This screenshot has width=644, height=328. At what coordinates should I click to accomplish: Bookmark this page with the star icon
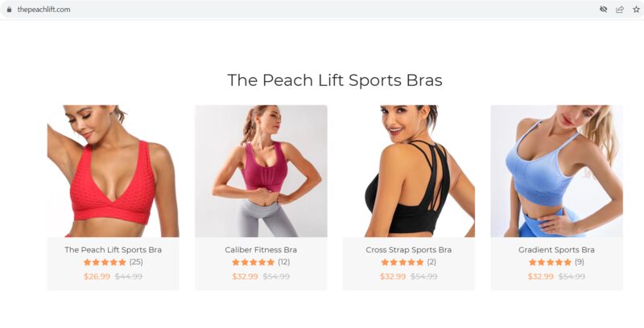coord(636,10)
